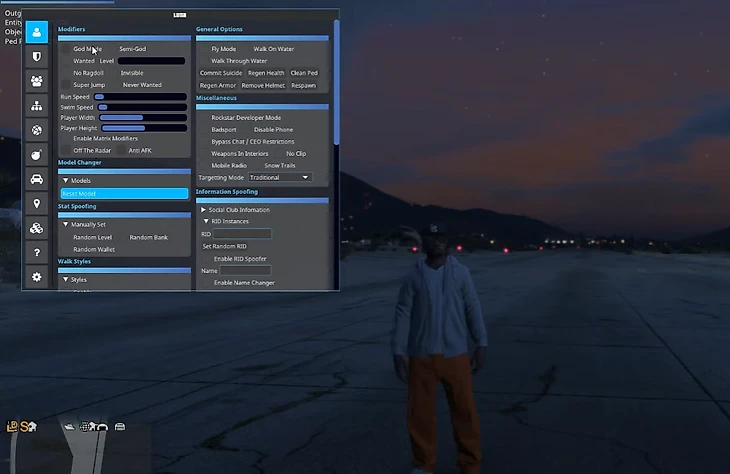Click Random Level

(92, 237)
